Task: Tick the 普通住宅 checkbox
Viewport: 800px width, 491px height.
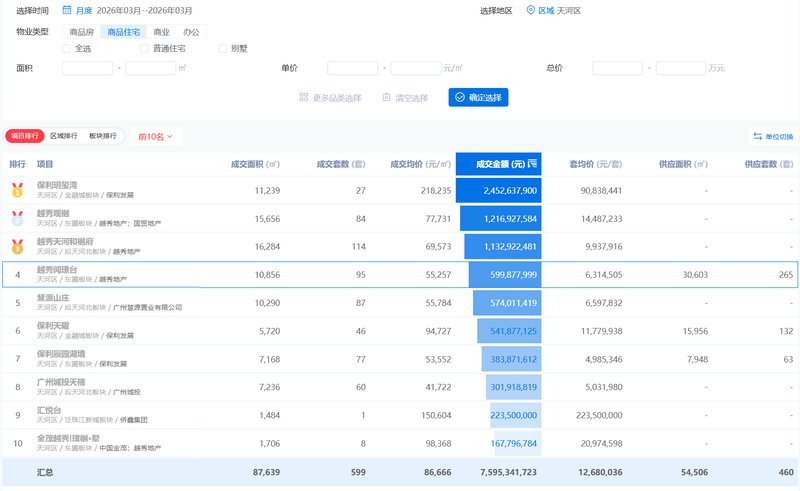Action: click(144, 48)
